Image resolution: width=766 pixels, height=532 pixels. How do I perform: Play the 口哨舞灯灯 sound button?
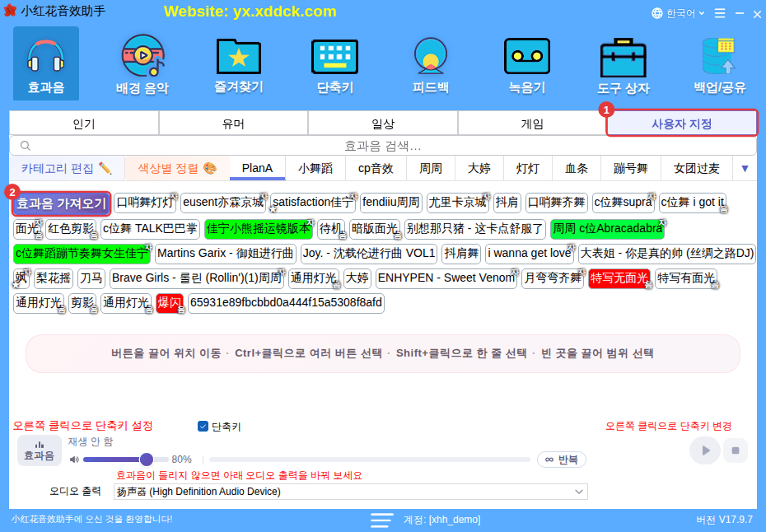(x=146, y=203)
